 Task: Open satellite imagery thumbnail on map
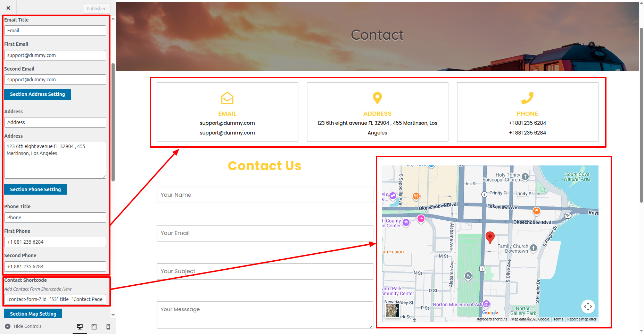393,311
